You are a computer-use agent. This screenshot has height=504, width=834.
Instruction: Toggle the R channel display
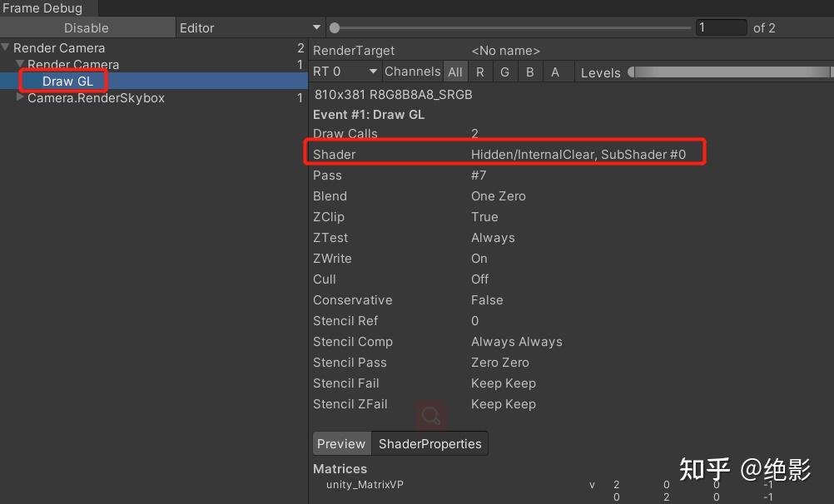click(480, 72)
